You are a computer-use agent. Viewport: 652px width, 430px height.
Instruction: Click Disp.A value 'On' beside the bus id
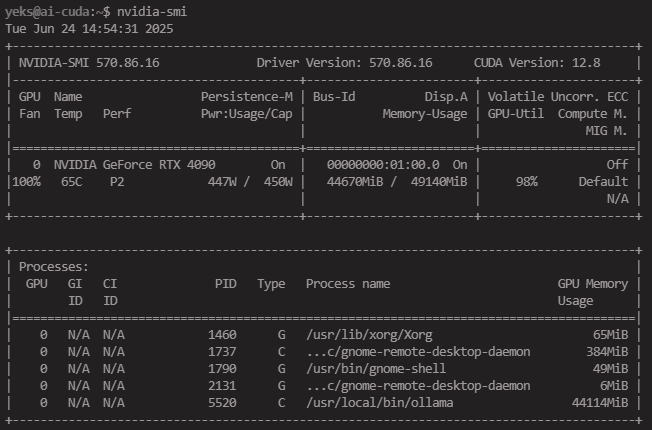pyautogui.click(x=460, y=165)
